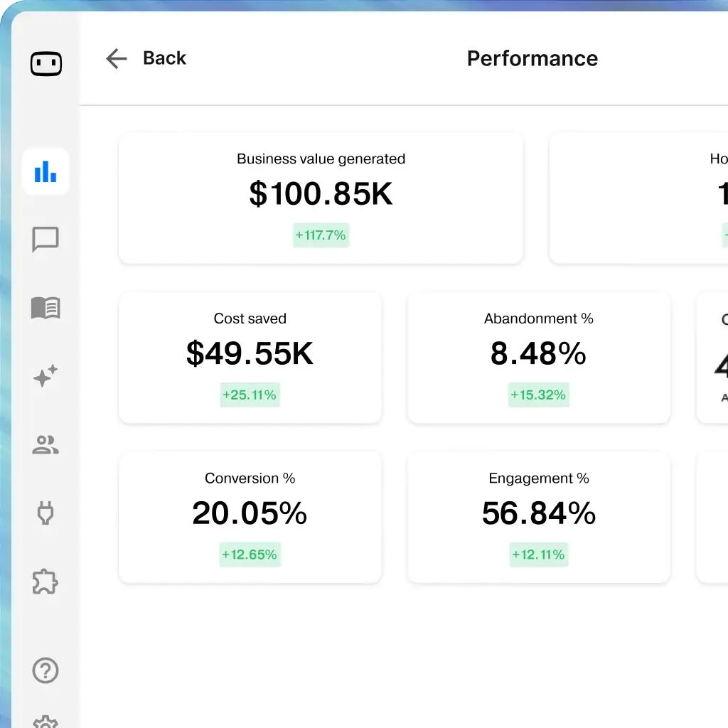Select the Cost saved metric card
This screenshot has width=728, height=728.
(x=250, y=357)
